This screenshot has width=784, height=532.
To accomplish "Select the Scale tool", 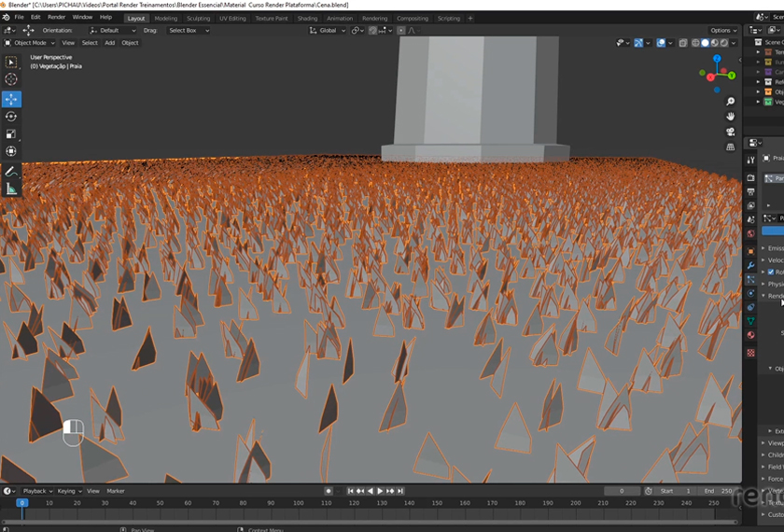I will click(11, 134).
